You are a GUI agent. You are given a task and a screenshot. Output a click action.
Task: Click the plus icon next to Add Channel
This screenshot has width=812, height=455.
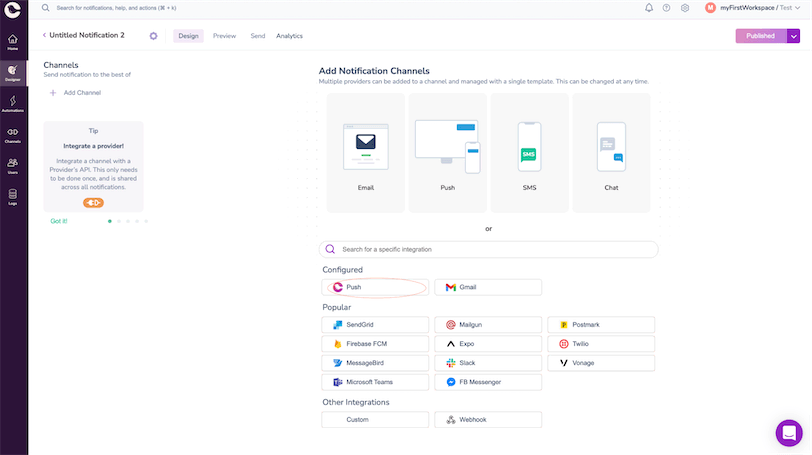[53, 93]
